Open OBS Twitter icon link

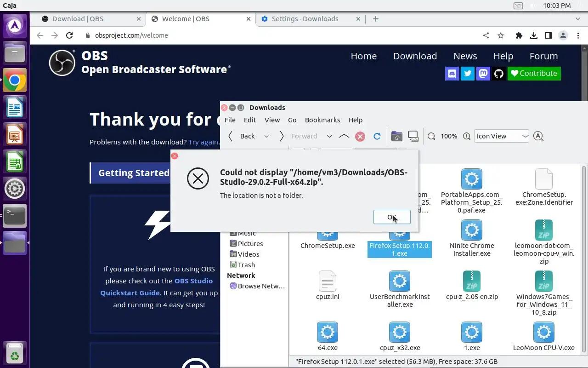pos(468,74)
